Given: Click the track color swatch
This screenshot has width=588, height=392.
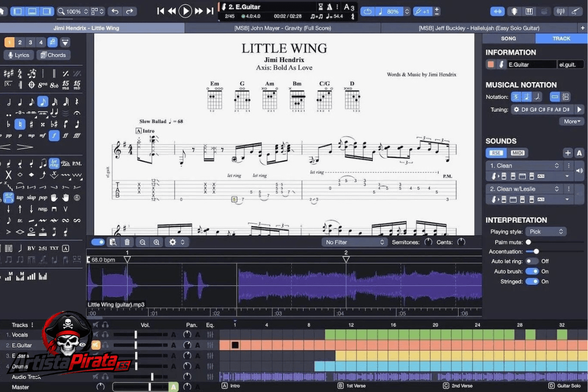Looking at the screenshot, I should pyautogui.click(x=491, y=65).
